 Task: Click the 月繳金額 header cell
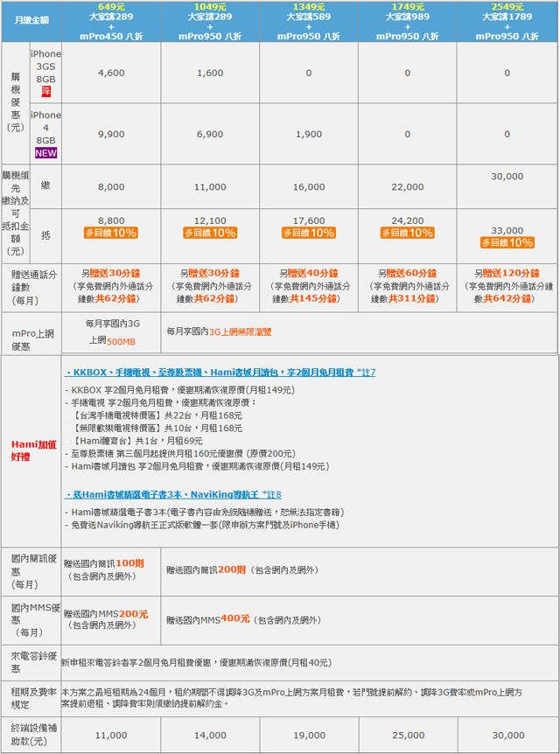pyautogui.click(x=31, y=21)
